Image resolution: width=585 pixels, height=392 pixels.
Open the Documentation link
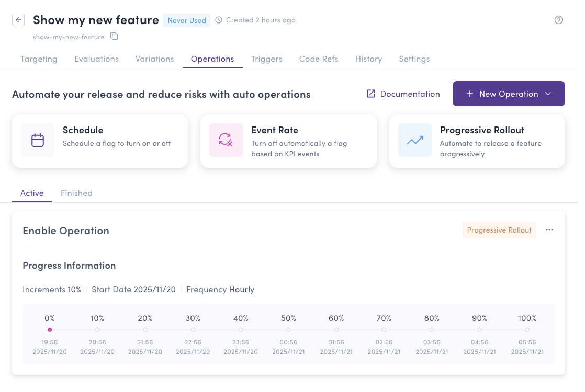click(410, 94)
